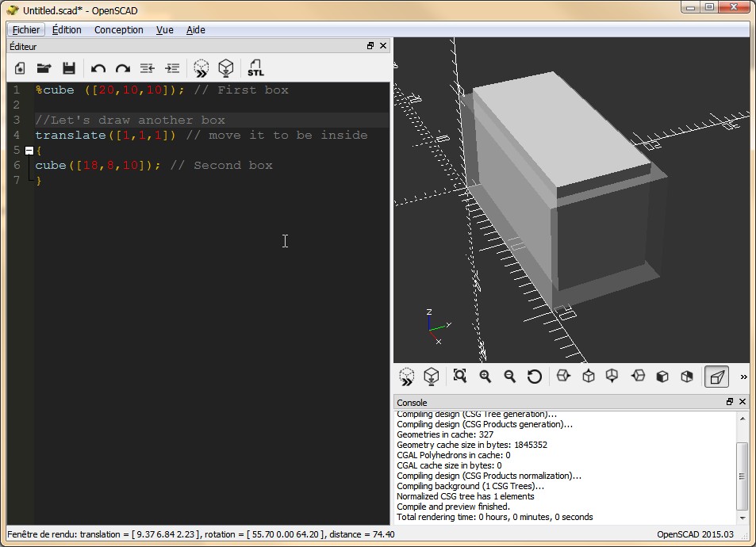Image resolution: width=756 pixels, height=547 pixels.
Task: Switch to the first cube view icon after Reset view
Action: click(x=563, y=376)
